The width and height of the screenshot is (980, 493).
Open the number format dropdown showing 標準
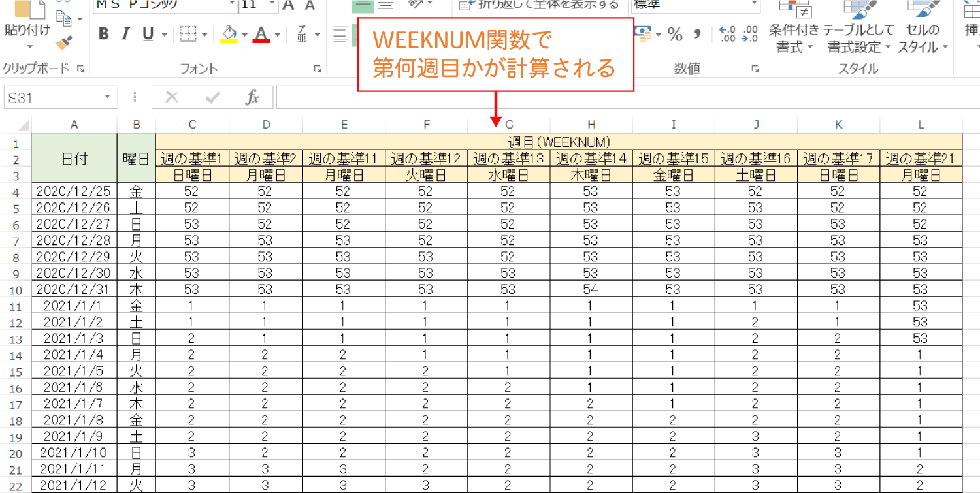pyautogui.click(x=756, y=5)
